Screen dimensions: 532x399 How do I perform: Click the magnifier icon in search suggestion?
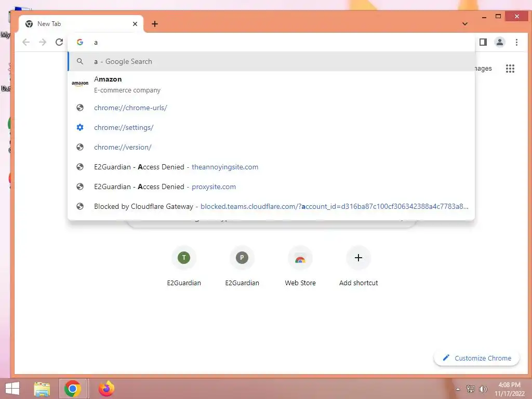pyautogui.click(x=80, y=61)
